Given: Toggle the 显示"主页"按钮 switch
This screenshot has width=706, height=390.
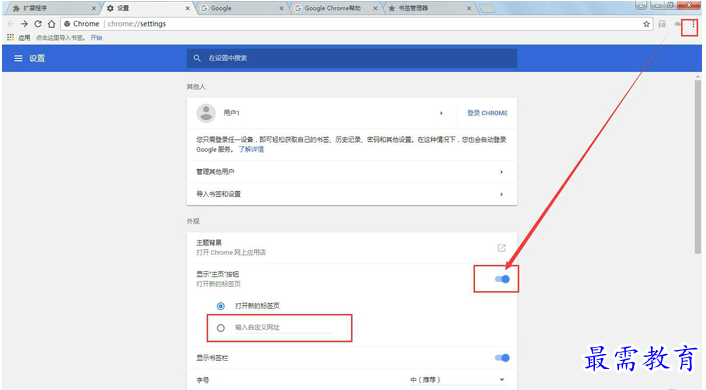Looking at the screenshot, I should click(502, 279).
